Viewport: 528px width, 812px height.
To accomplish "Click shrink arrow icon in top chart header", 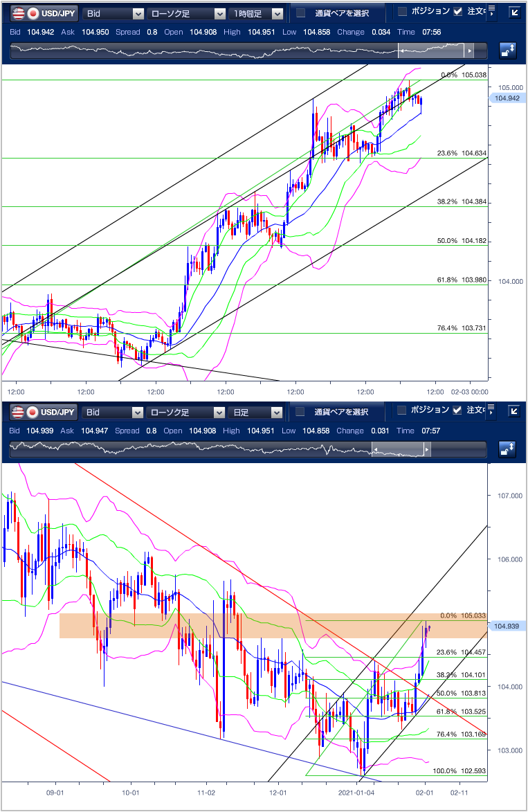I will coord(514,12).
